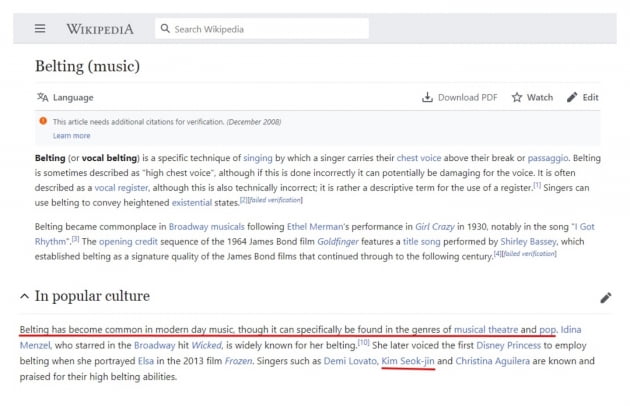Focus the Search Wikipedia field

click(262, 29)
